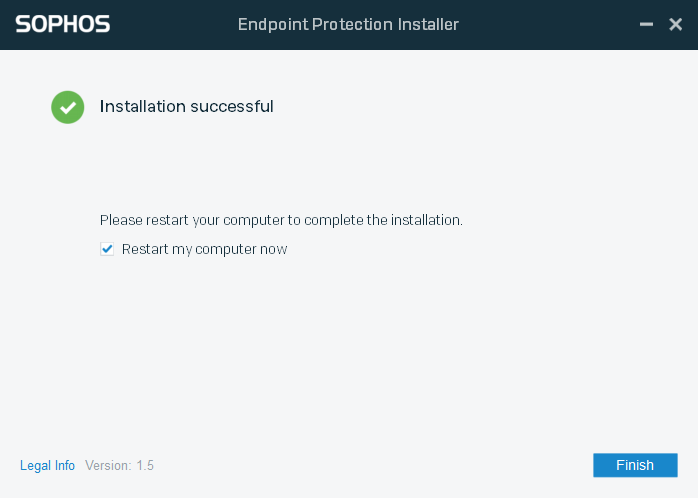Click the 'Restart my computer now' label
The image size is (698, 498).
pyautogui.click(x=204, y=249)
